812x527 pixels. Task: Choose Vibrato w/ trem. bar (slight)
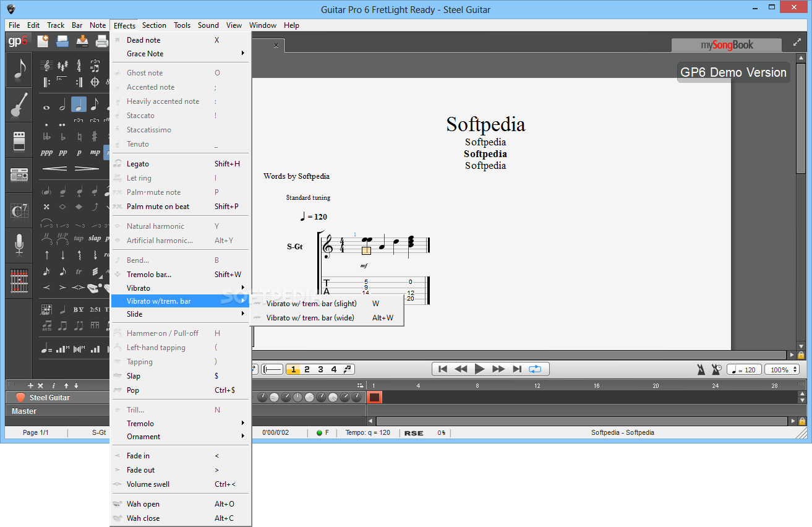pos(327,304)
